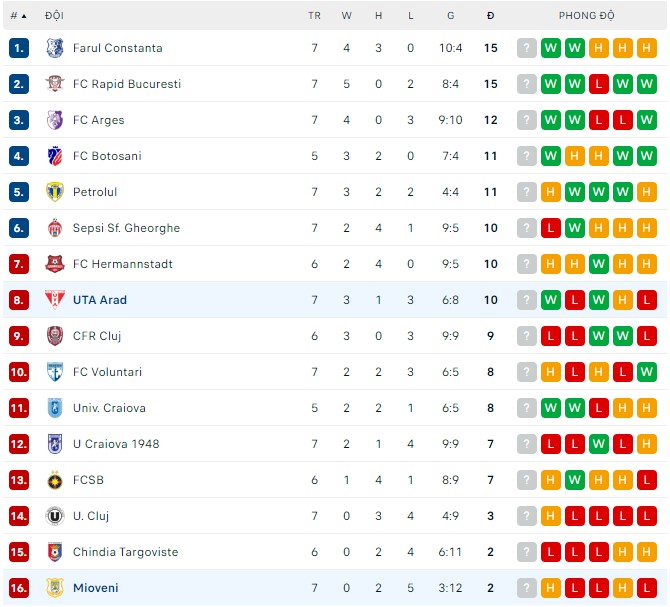Screen dimensions: 670x607
Task: Click the CFR Cluj crest icon
Action: click(x=54, y=336)
